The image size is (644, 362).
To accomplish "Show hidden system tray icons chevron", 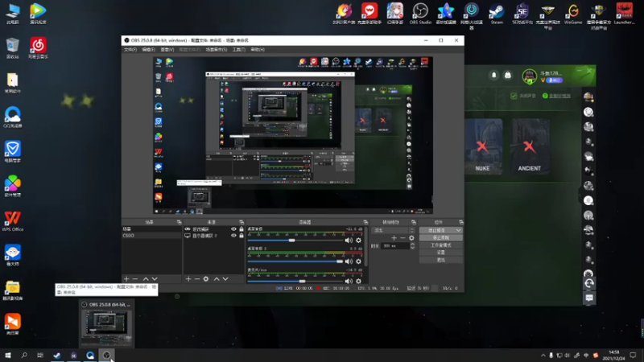I will pyautogui.click(x=543, y=356).
